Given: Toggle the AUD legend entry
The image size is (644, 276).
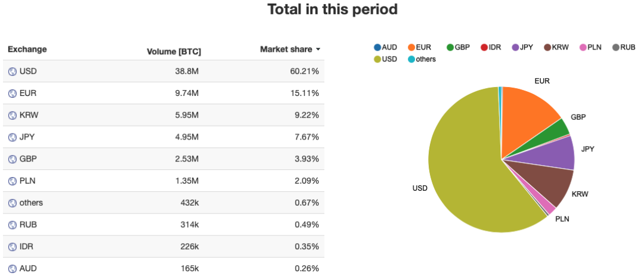Looking at the screenshot, I should [x=386, y=47].
